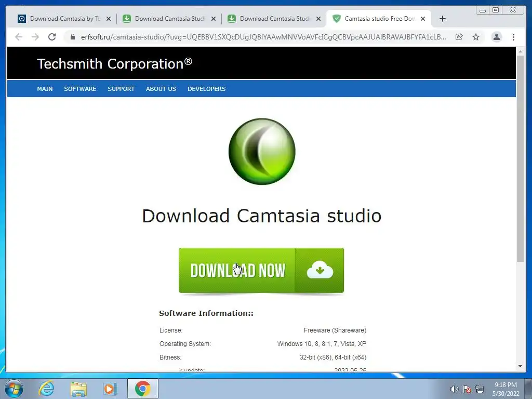532x399 pixels.
Task: Switch to the second Download Camtasia Studio tab
Action: pyautogui.click(x=169, y=19)
